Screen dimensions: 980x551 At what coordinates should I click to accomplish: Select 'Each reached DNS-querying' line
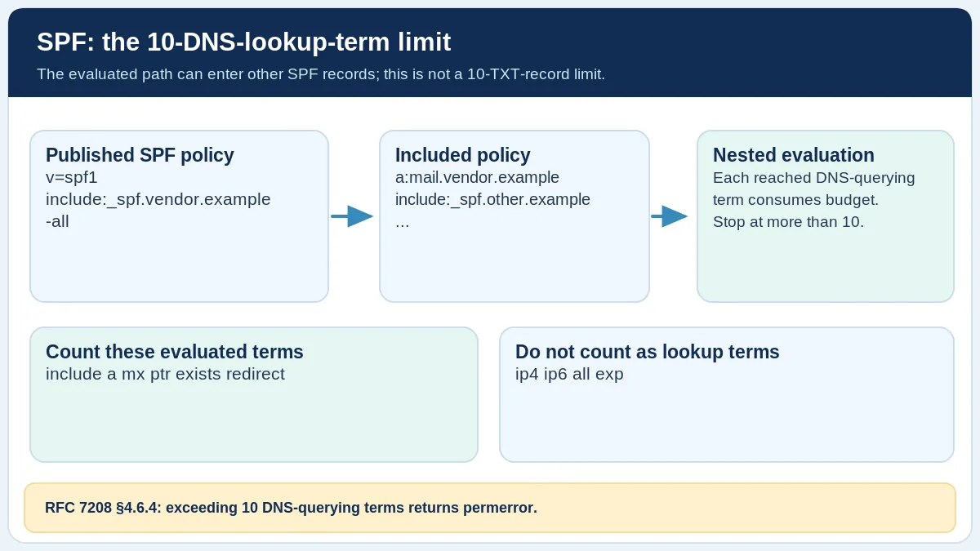tap(814, 178)
